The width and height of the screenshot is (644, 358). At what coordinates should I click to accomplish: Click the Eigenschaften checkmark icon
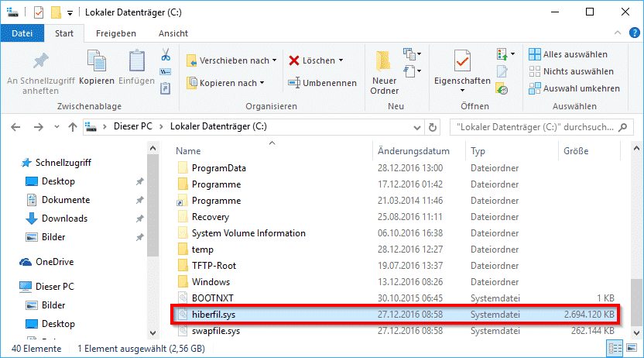(462, 61)
